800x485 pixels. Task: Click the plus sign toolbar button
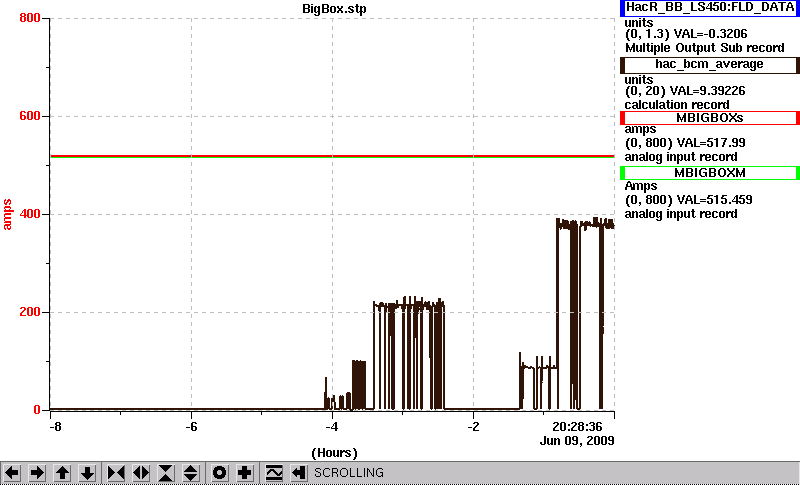point(245,473)
